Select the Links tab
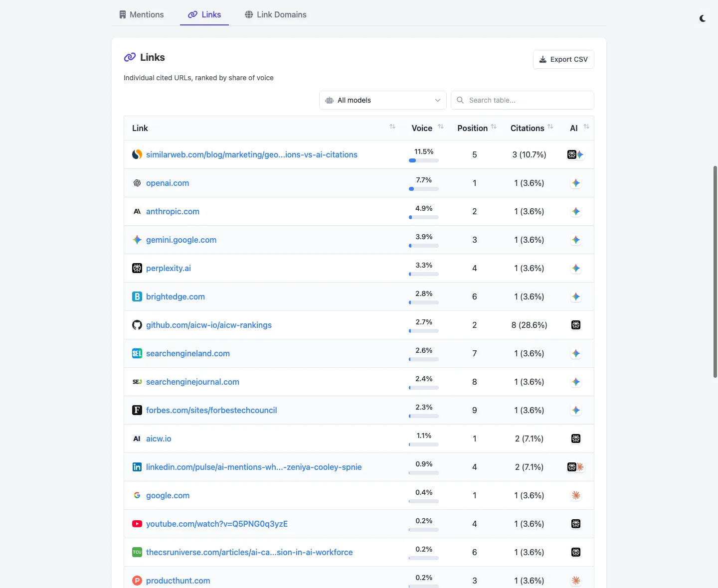The height and width of the screenshot is (588, 718). coord(204,14)
